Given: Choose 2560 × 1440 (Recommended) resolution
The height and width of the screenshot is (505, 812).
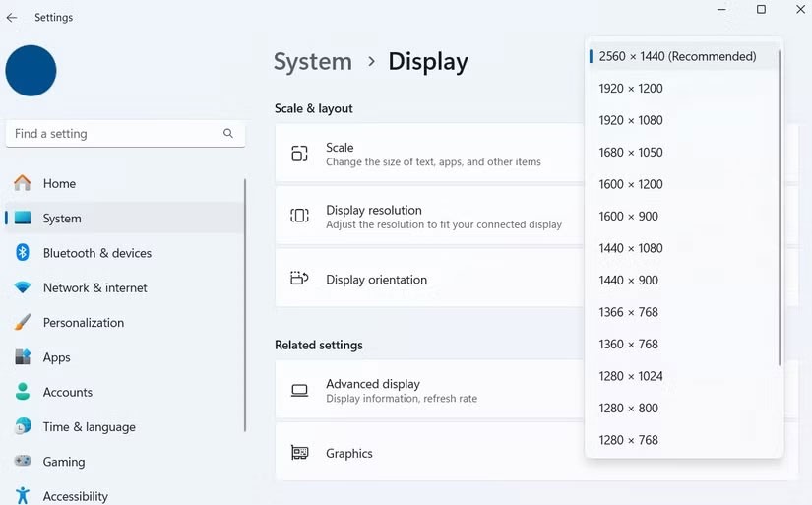Looking at the screenshot, I should (677, 56).
